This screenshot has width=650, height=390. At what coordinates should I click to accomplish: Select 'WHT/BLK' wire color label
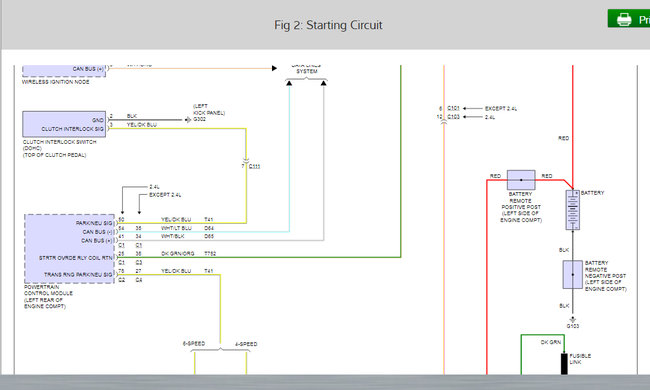[173, 236]
